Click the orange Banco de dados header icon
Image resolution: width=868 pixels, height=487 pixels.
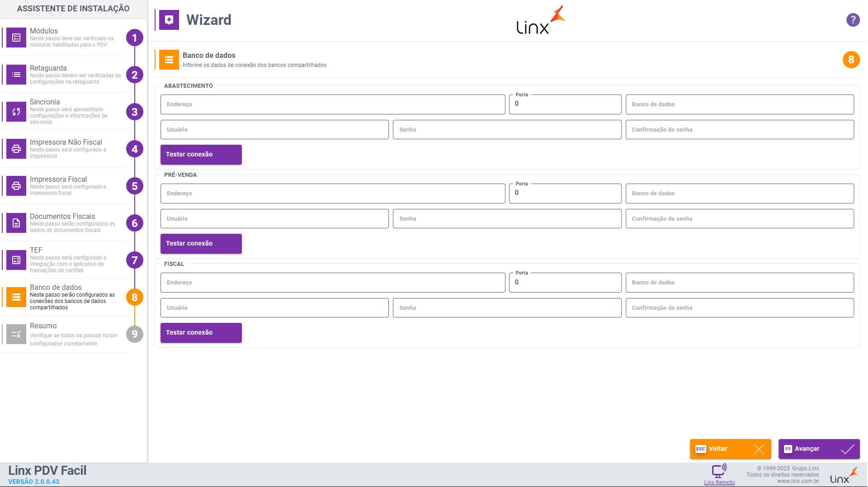tap(169, 60)
